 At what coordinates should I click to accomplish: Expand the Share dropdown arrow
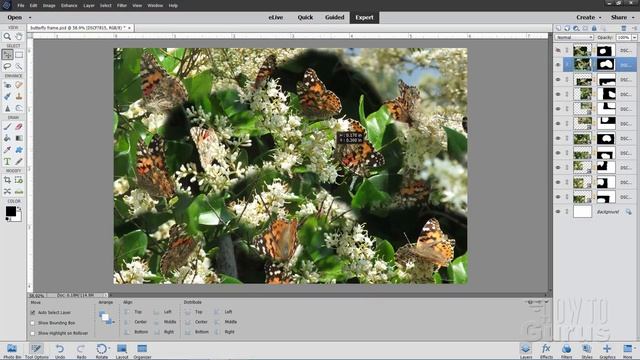click(x=633, y=18)
